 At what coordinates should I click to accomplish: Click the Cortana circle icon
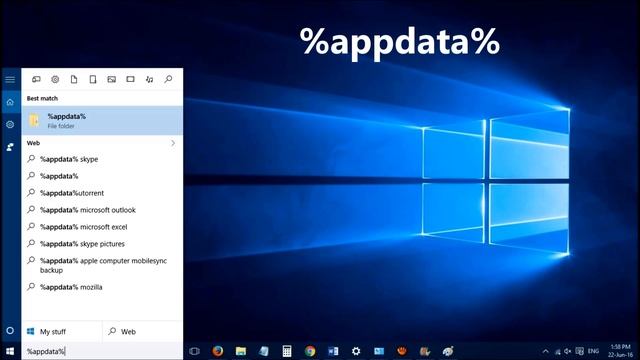pos(10,331)
